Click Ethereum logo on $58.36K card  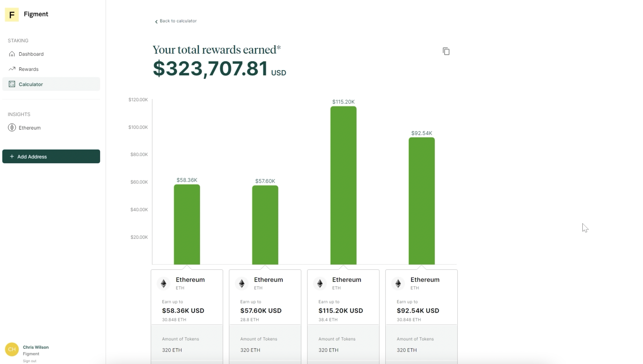[x=164, y=283]
